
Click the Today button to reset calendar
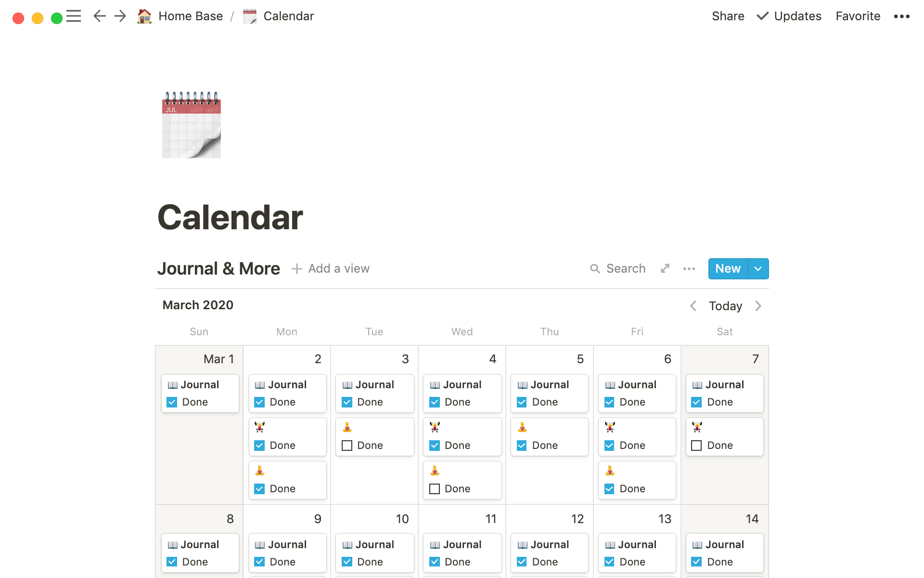725,306
